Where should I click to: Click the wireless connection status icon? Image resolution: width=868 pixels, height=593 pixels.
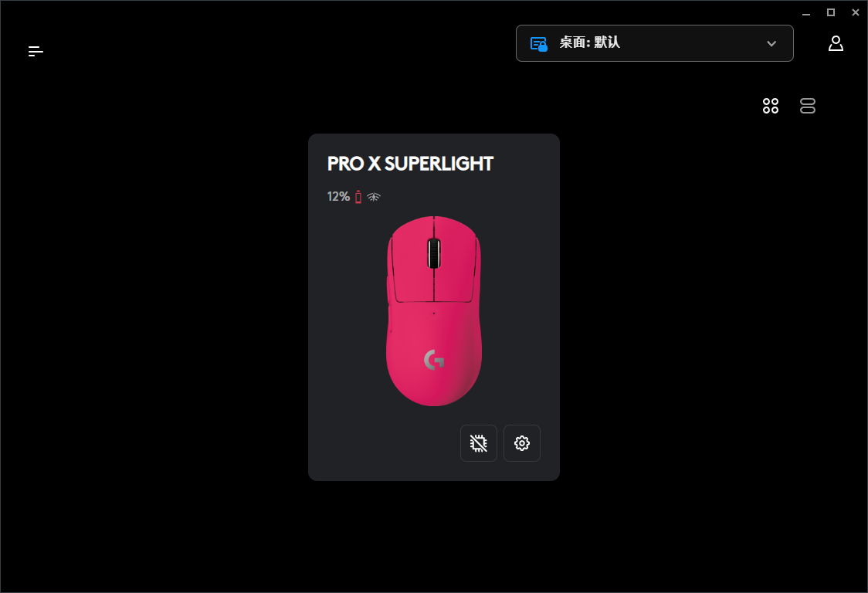click(x=374, y=197)
